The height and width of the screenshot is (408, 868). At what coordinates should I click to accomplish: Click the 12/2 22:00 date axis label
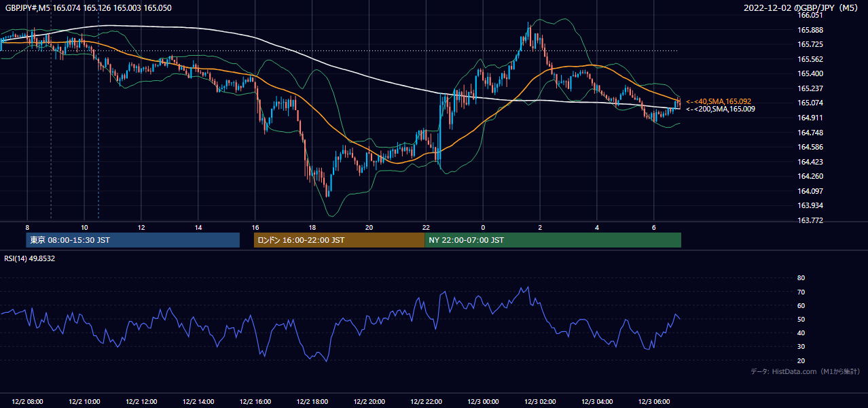427,401
